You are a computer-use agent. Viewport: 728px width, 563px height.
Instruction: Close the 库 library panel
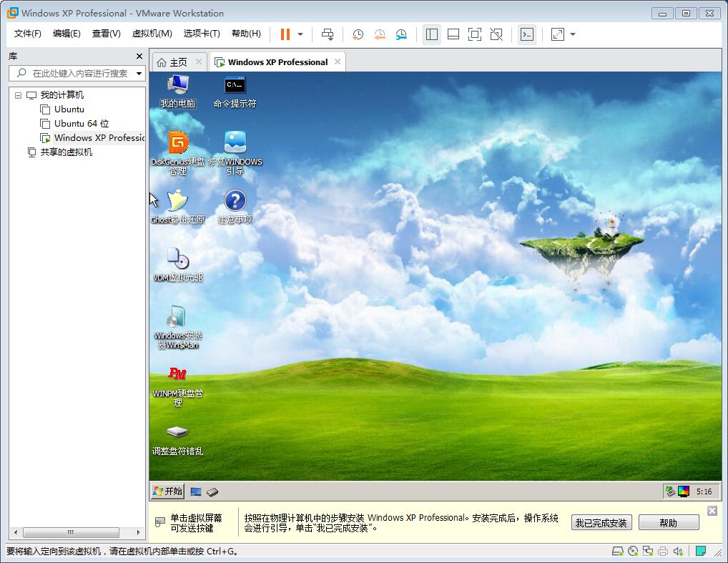pos(139,57)
